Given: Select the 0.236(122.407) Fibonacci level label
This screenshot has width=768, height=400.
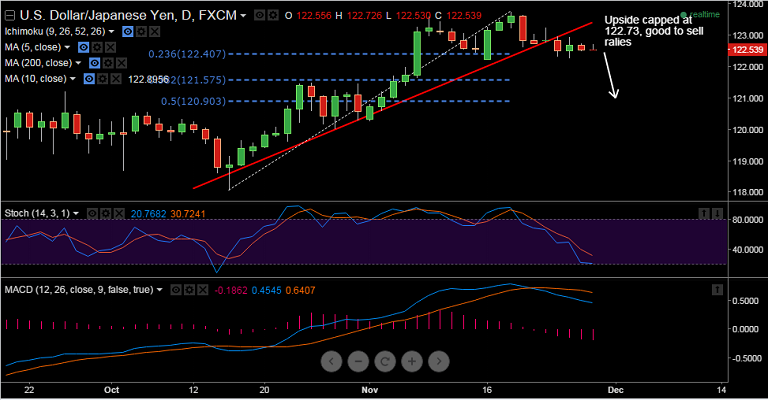Looking at the screenshot, I should pos(188,54).
